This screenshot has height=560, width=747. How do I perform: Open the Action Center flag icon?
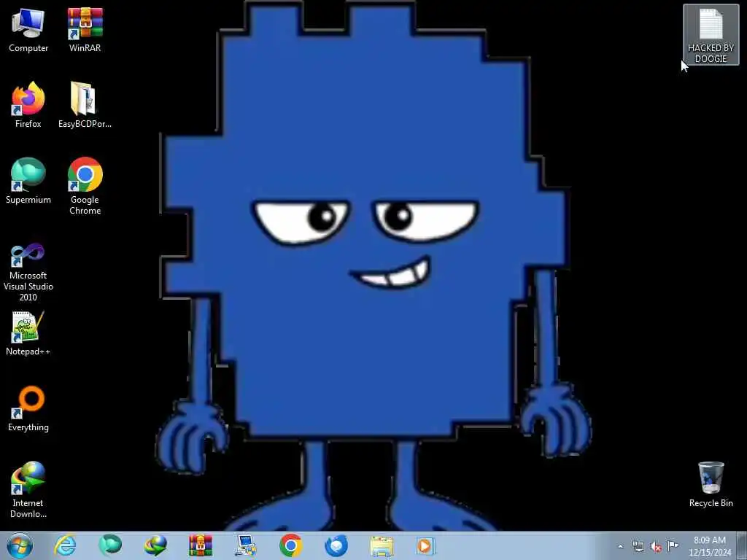pyautogui.click(x=673, y=545)
